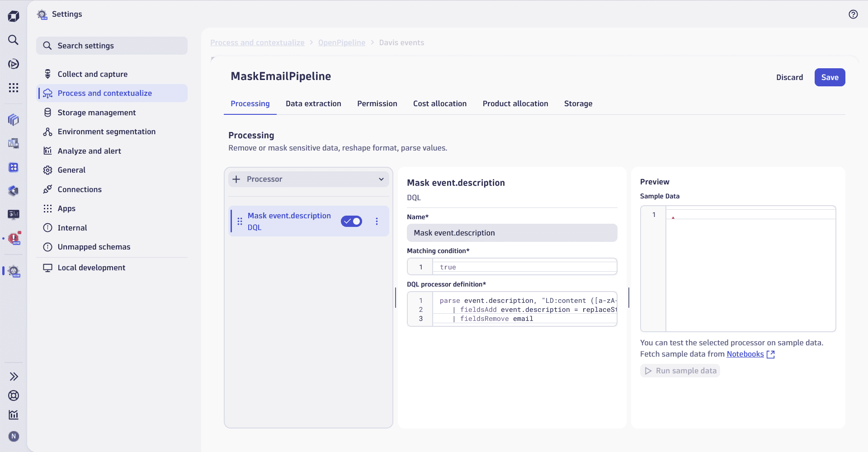
Task: Run sample data button
Action: (680, 371)
